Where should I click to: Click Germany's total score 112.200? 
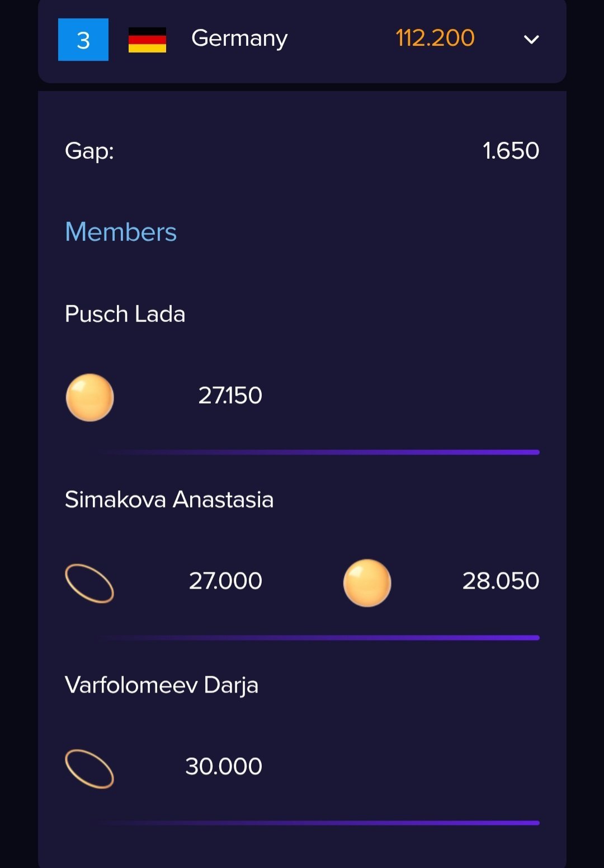(x=435, y=39)
